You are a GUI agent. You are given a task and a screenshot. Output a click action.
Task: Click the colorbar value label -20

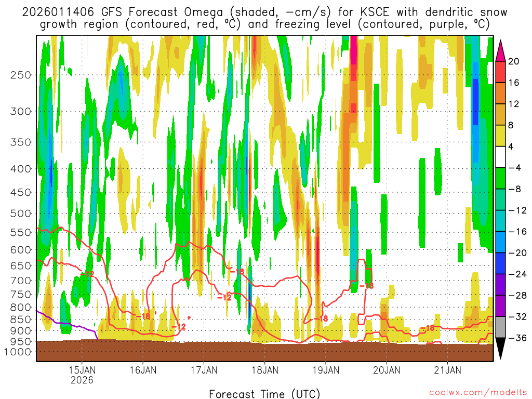pos(518,253)
